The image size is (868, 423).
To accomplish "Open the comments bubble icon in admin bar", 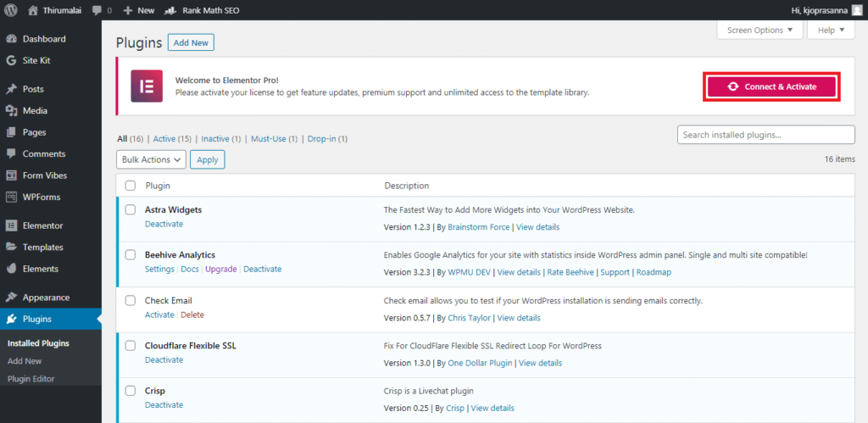I will (x=97, y=10).
